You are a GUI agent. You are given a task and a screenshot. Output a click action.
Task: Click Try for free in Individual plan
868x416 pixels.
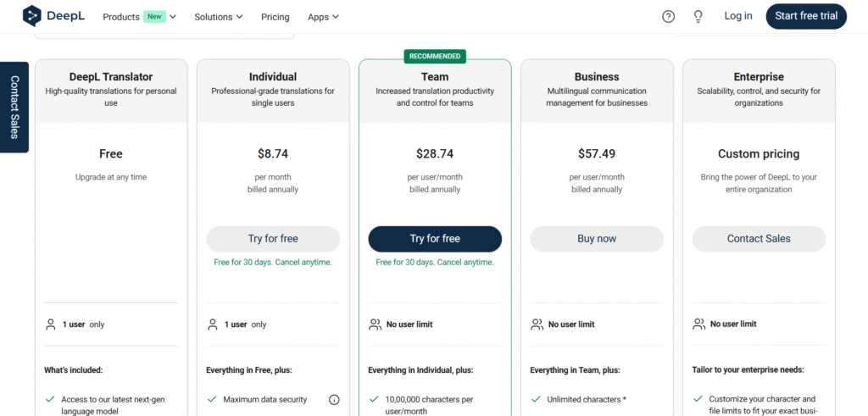(x=273, y=239)
